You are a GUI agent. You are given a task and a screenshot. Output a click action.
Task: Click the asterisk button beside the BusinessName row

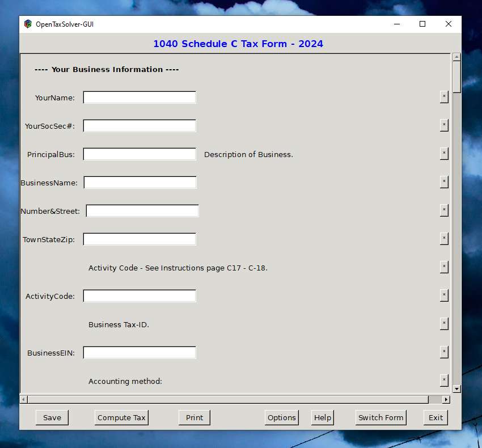click(x=444, y=182)
